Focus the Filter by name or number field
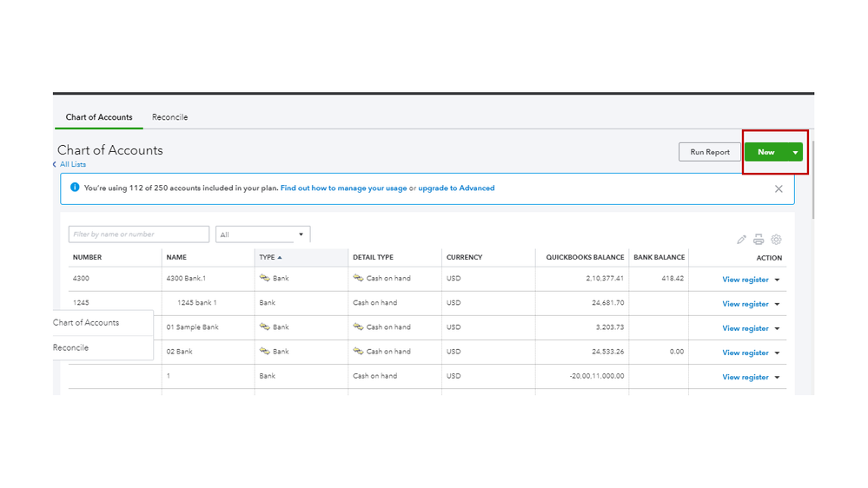 [139, 234]
